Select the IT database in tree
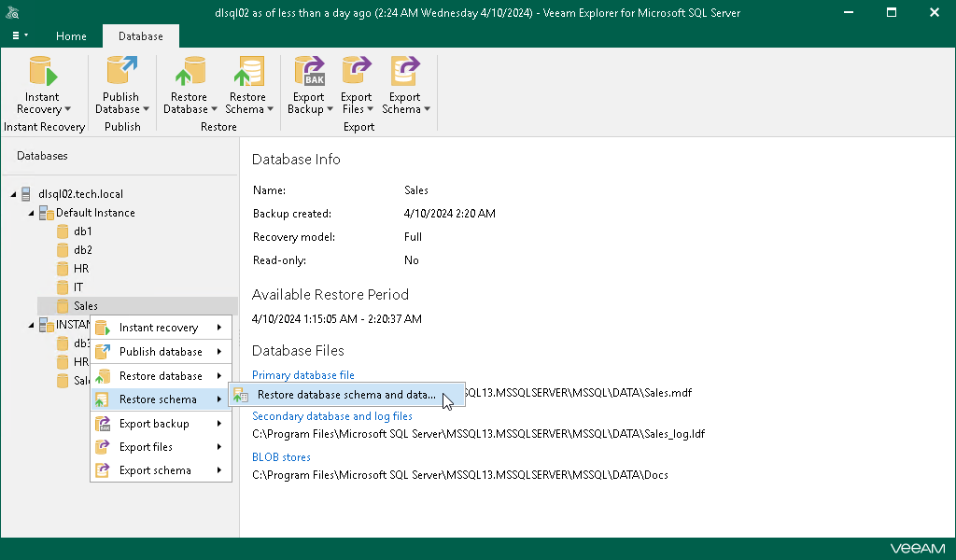This screenshot has width=956, height=560. point(78,287)
